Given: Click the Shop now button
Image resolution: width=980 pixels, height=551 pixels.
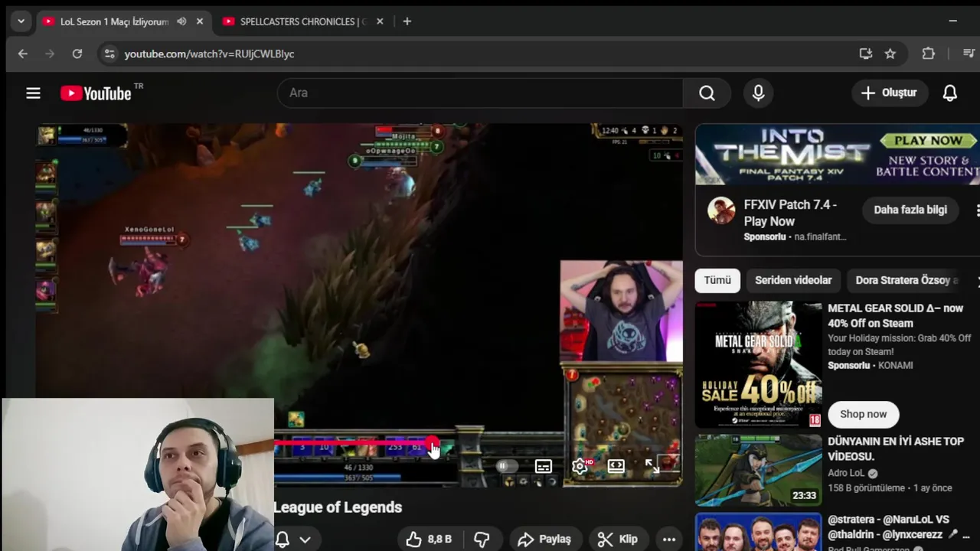Looking at the screenshot, I should (863, 414).
